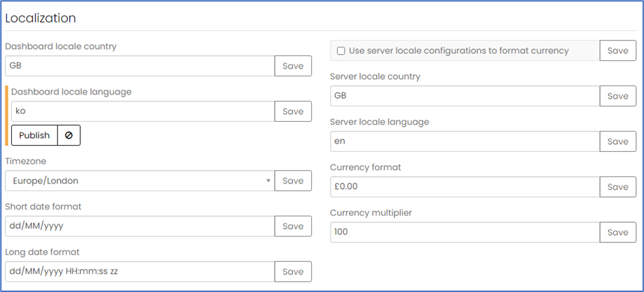This screenshot has width=644, height=292.
Task: Save the server locale currency checkbox setting
Action: click(617, 50)
